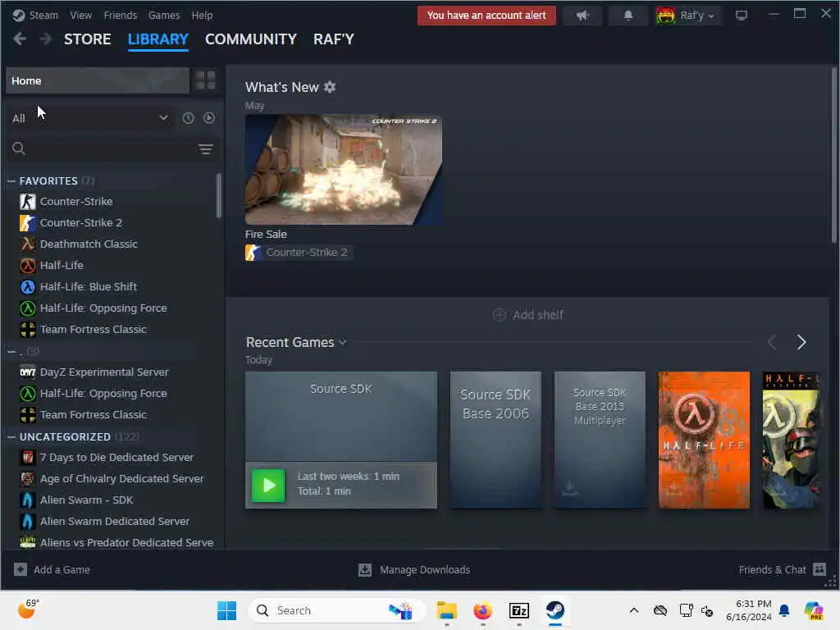
Task: Open the Fire Sale news thumbnail
Action: point(344,169)
